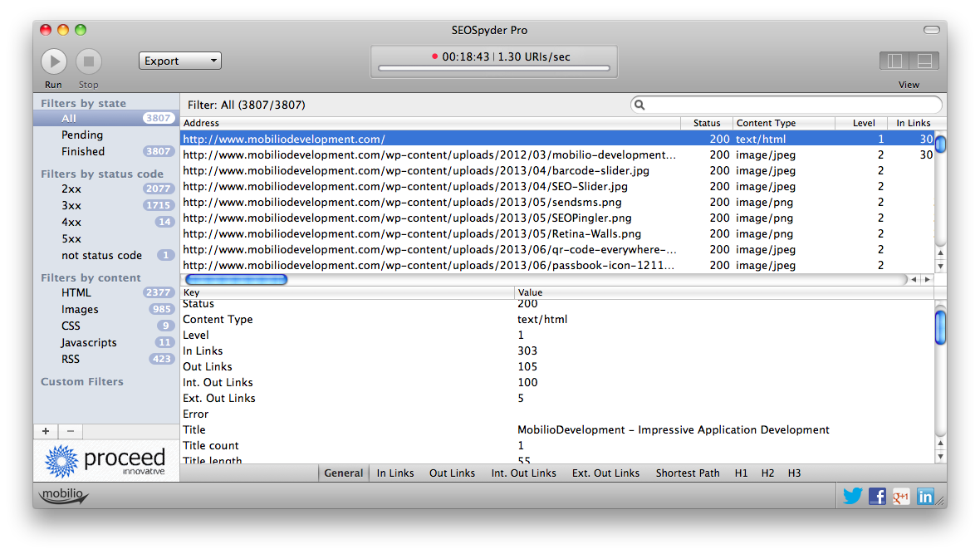Viewport: 980px width, 554px height.
Task: Filter results by 3xx status code
Action: point(106,205)
